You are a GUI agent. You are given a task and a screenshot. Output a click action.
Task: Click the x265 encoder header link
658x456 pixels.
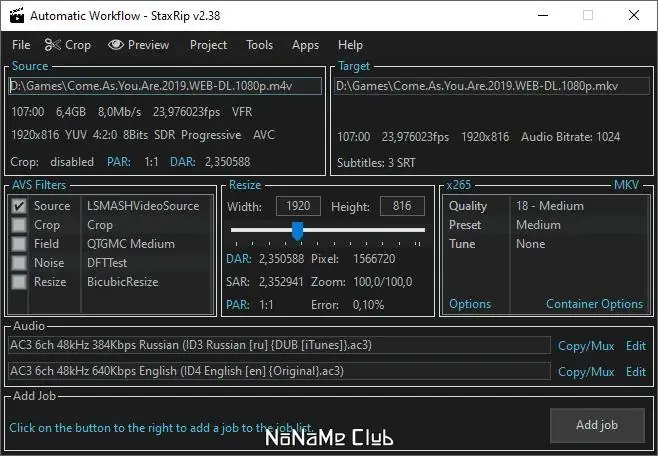(458, 185)
